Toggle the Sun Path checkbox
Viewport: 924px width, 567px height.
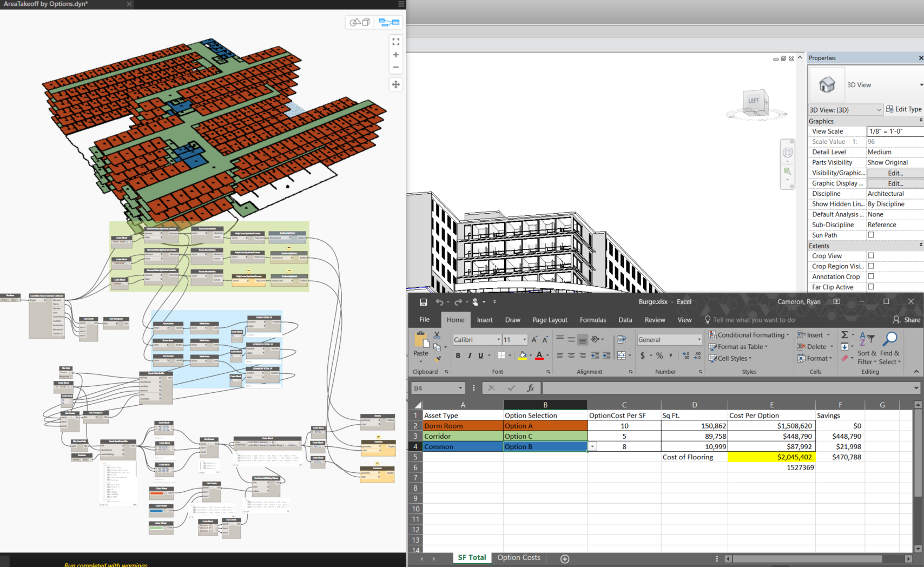pos(871,235)
